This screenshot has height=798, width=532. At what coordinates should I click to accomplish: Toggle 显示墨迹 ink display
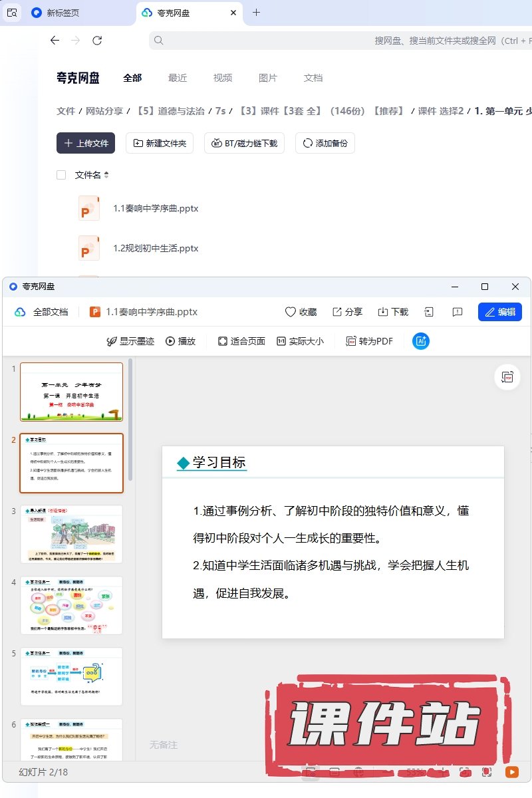[x=130, y=341]
